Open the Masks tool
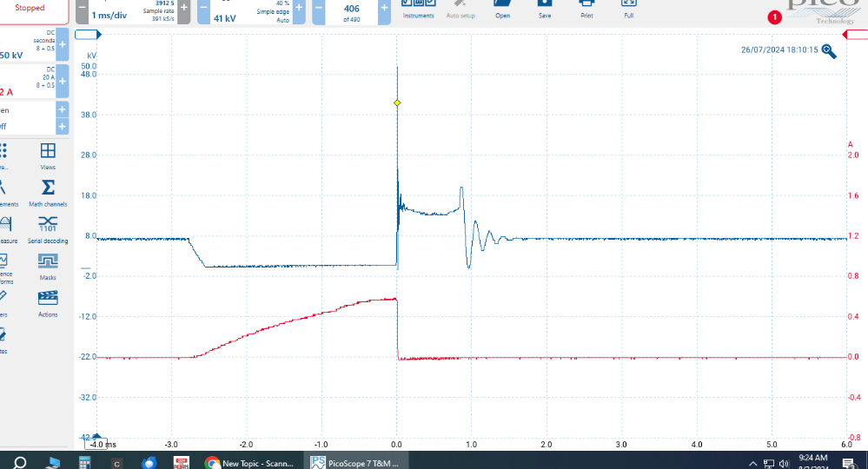 [x=48, y=265]
